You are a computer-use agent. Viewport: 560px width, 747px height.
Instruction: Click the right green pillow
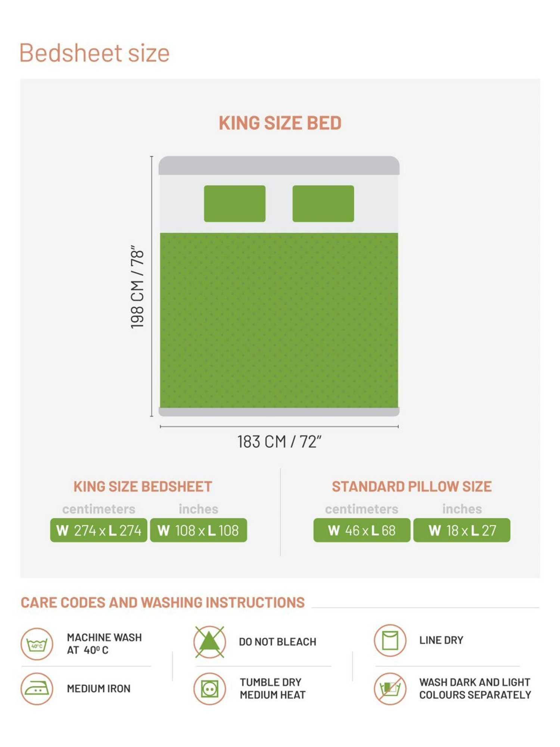pos(323,204)
